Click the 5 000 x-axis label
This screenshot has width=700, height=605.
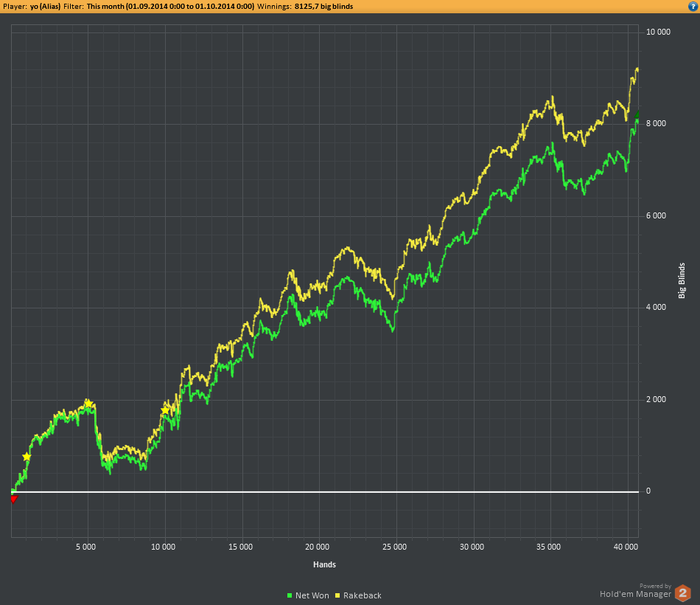[86, 547]
